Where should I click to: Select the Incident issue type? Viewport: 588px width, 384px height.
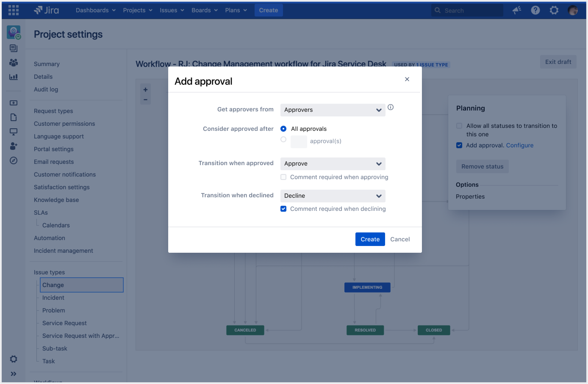point(53,298)
